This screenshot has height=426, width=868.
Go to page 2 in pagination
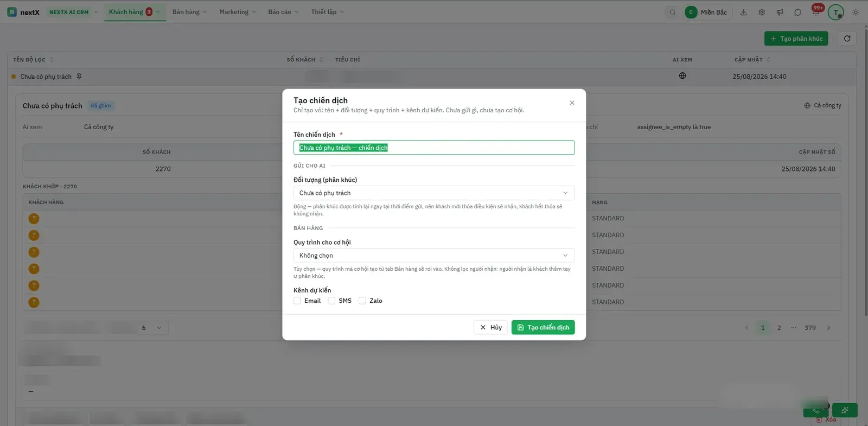tap(779, 328)
